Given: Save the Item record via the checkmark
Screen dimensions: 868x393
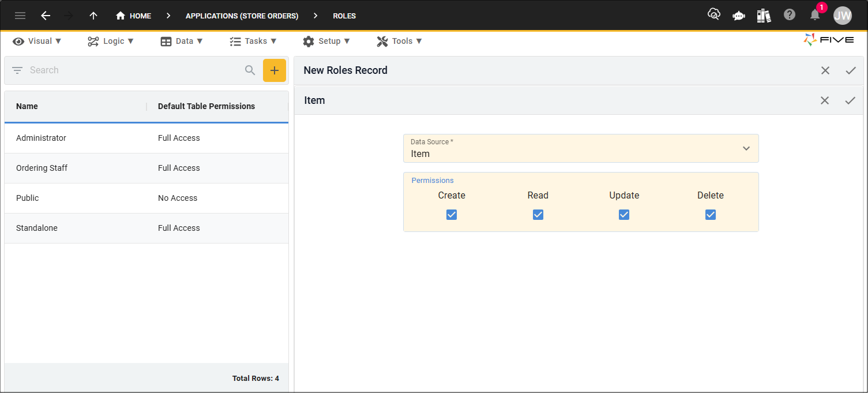Looking at the screenshot, I should click(850, 100).
